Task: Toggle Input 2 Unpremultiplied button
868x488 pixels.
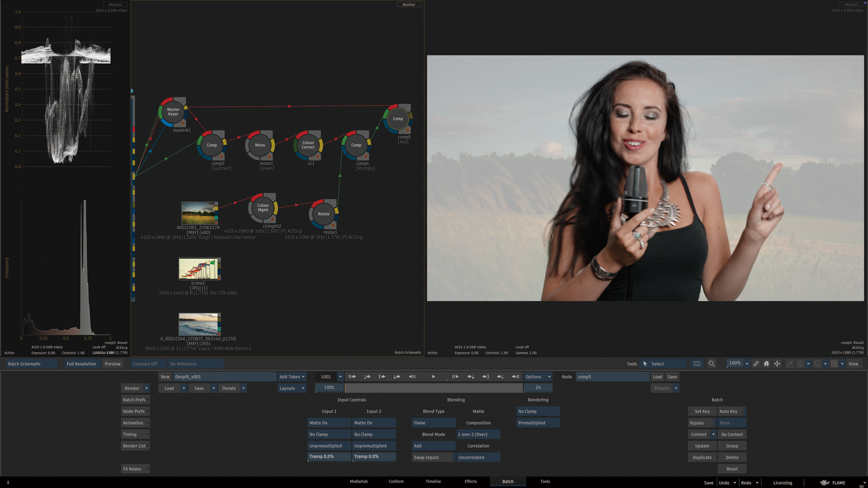Action: point(374,446)
